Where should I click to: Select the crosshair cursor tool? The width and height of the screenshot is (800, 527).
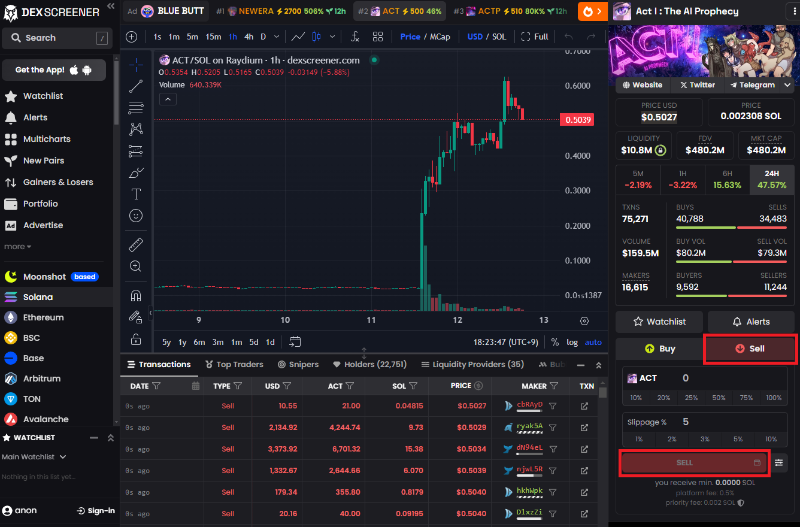pyautogui.click(x=136, y=65)
